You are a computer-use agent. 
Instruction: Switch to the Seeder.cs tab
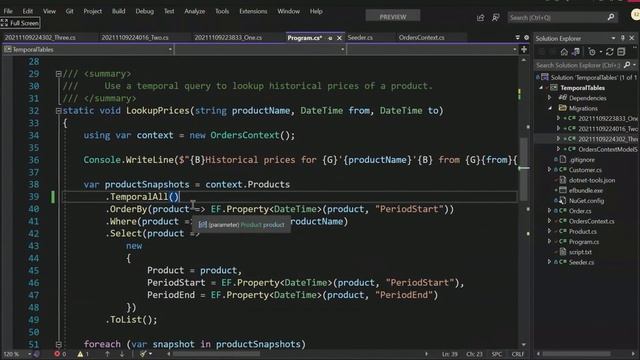[360, 37]
